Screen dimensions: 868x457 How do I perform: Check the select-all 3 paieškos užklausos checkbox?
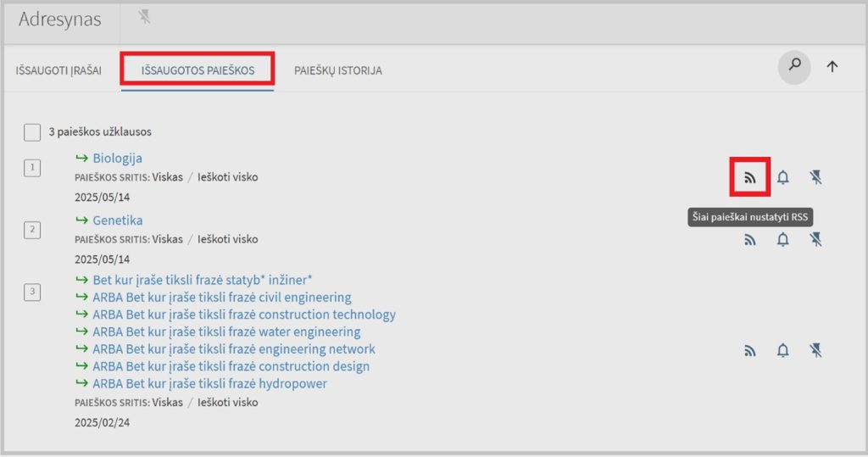[32, 132]
